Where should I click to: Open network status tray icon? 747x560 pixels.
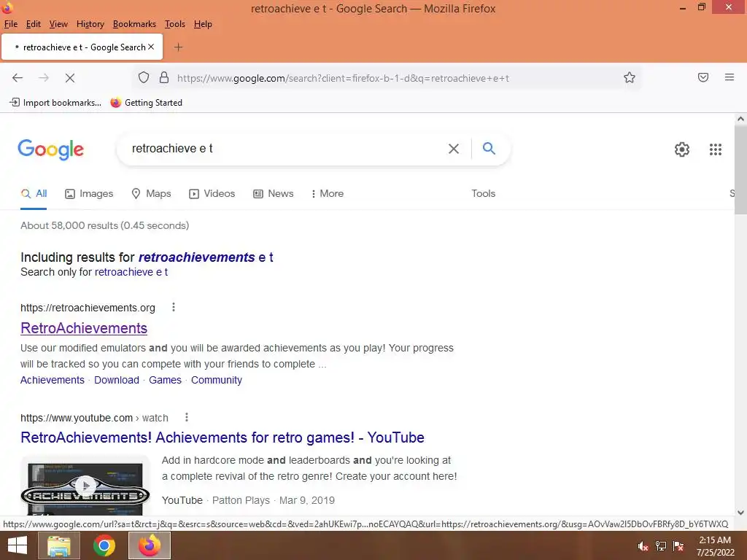pyautogui.click(x=661, y=546)
